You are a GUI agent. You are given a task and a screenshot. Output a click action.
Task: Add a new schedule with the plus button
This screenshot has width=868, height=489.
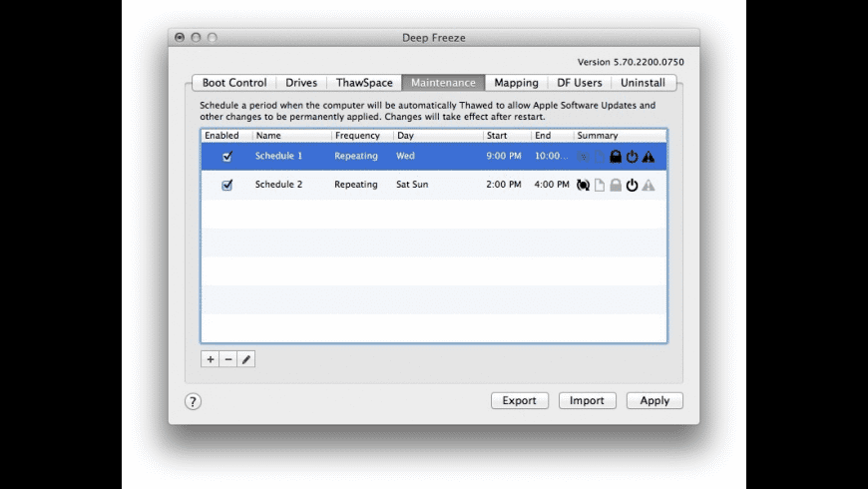point(211,359)
